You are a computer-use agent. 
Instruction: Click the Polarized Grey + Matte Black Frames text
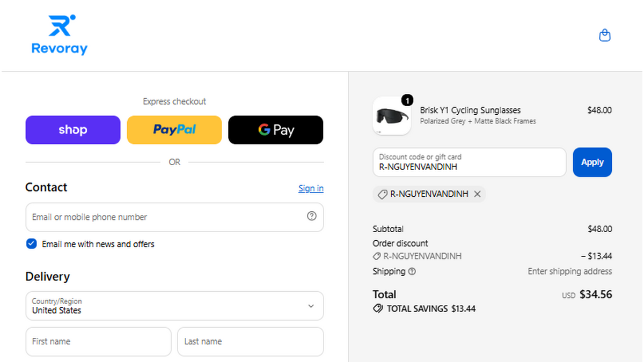[478, 121]
